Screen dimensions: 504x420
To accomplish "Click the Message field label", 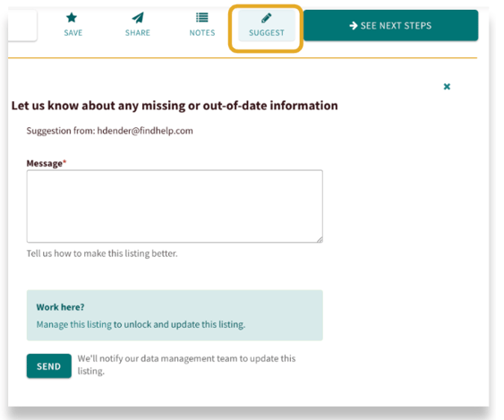I will coord(46,163).
